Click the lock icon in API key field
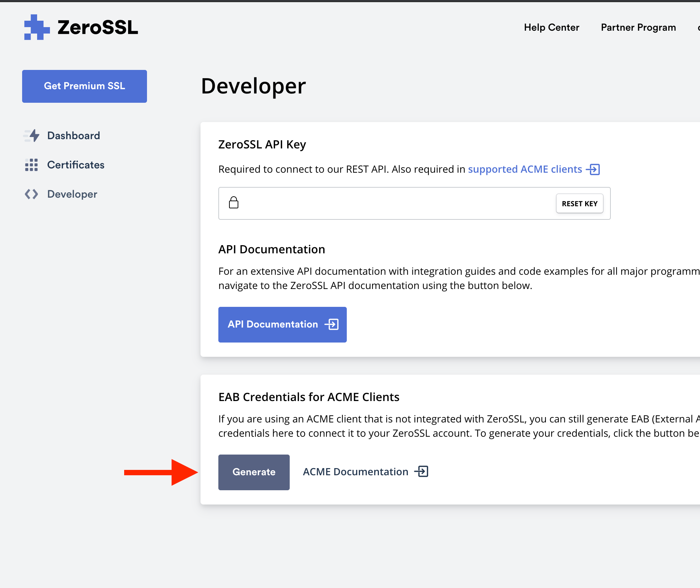This screenshot has height=588, width=700. (234, 203)
